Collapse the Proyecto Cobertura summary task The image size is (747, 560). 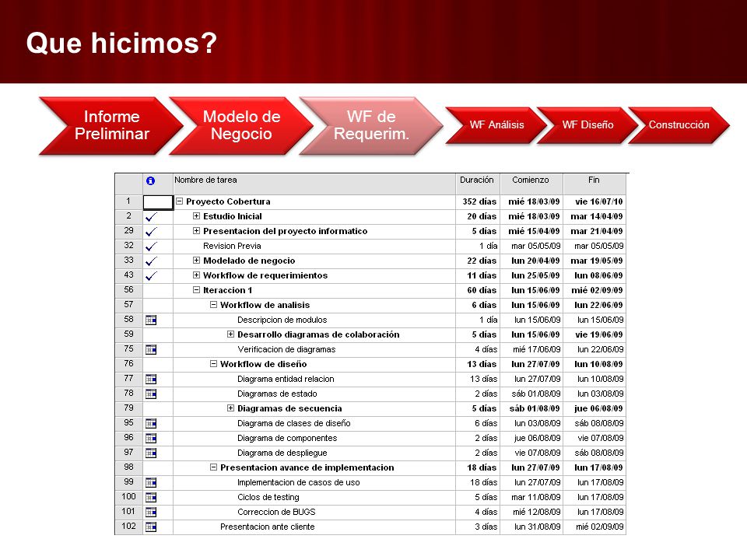click(x=179, y=201)
